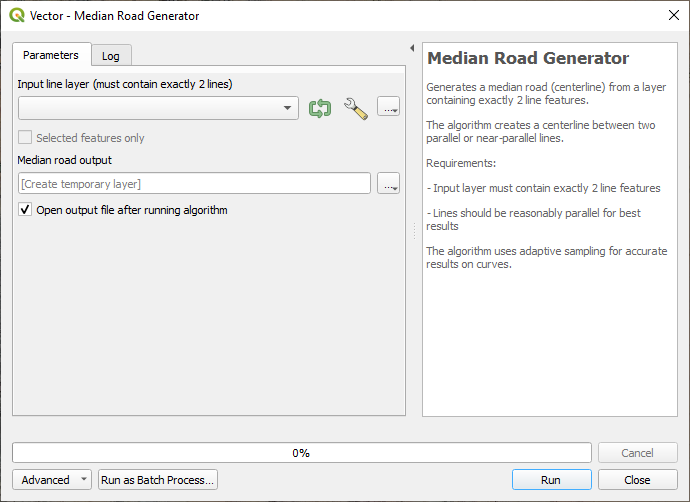Click the Median road output text field
The width and height of the screenshot is (690, 502).
pos(194,184)
